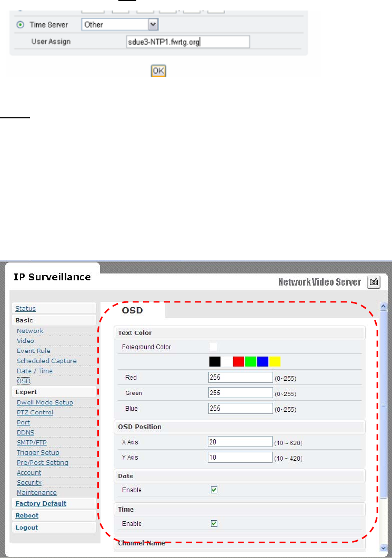Click the Blue value input field
The width and height of the screenshot is (392, 558).
pos(240,409)
